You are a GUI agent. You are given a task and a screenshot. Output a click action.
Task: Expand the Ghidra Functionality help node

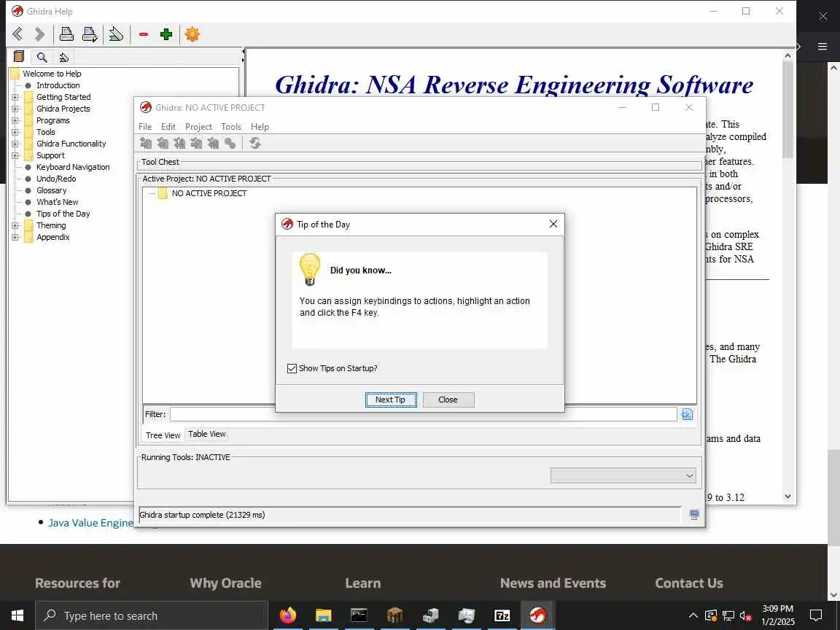click(15, 144)
